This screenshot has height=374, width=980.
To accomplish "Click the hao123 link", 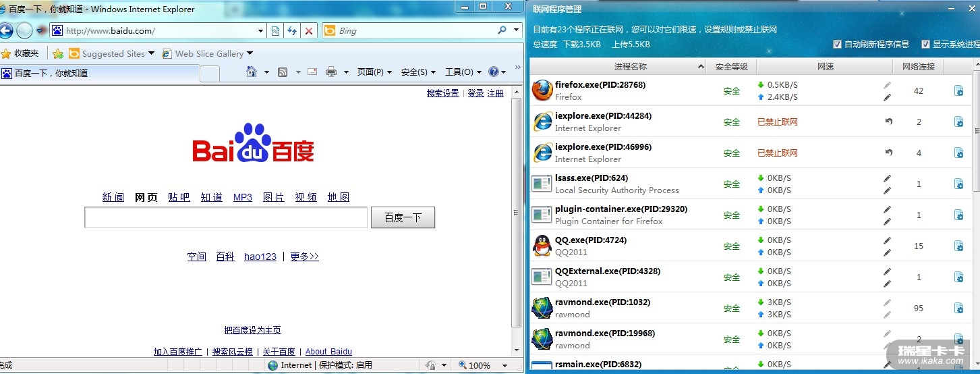I will coord(260,257).
